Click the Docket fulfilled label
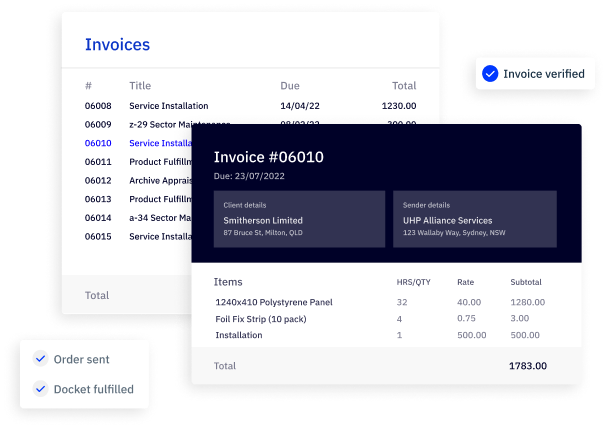Image resolution: width=608 pixels, height=429 pixels. pyautogui.click(x=93, y=389)
